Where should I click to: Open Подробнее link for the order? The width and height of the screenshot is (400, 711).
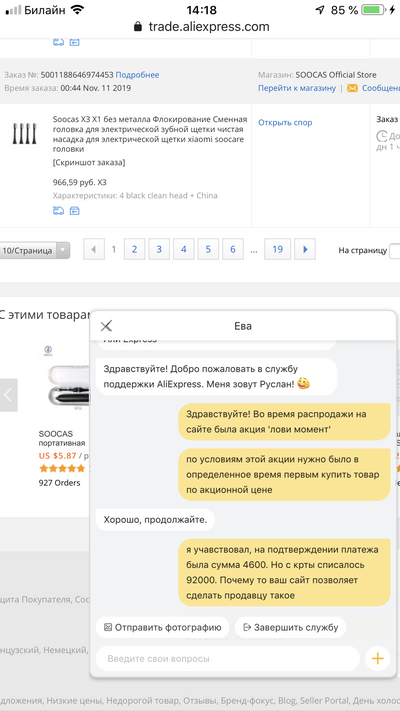137,75
